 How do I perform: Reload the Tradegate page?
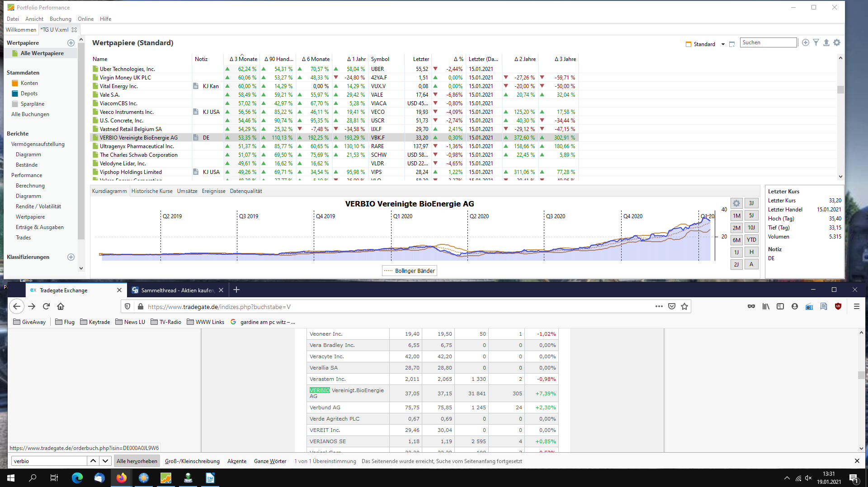tap(46, 306)
